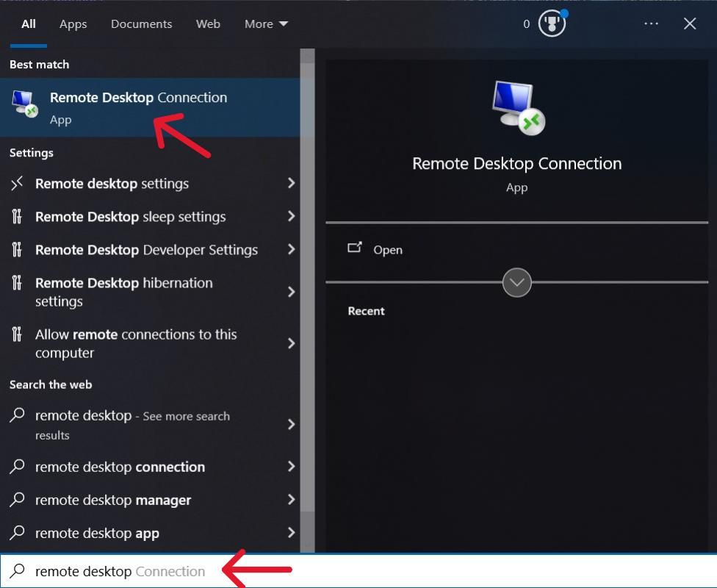Image resolution: width=717 pixels, height=588 pixels.
Task: Click magnifier icon beside 'remote desktop connection'
Action: pyautogui.click(x=18, y=466)
